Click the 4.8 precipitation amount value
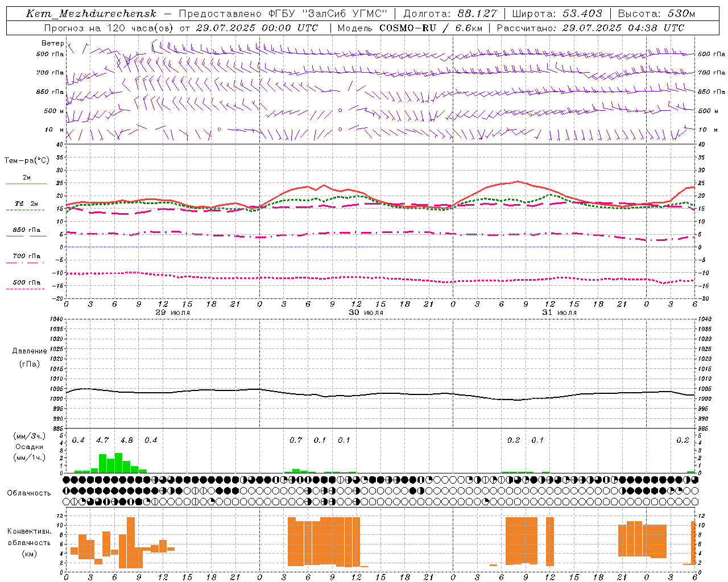 pyautogui.click(x=126, y=440)
